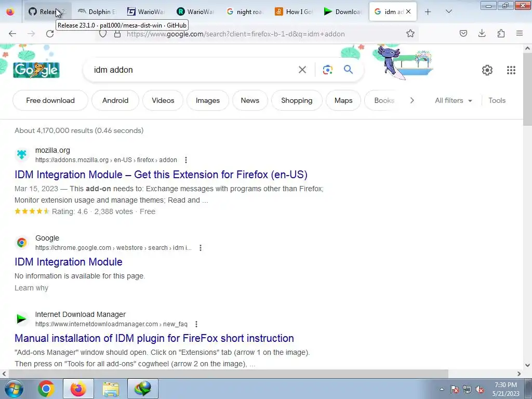Image resolution: width=532 pixels, height=399 pixels.
Task: Go to Google homepage via doodle logo
Action: coord(36,70)
